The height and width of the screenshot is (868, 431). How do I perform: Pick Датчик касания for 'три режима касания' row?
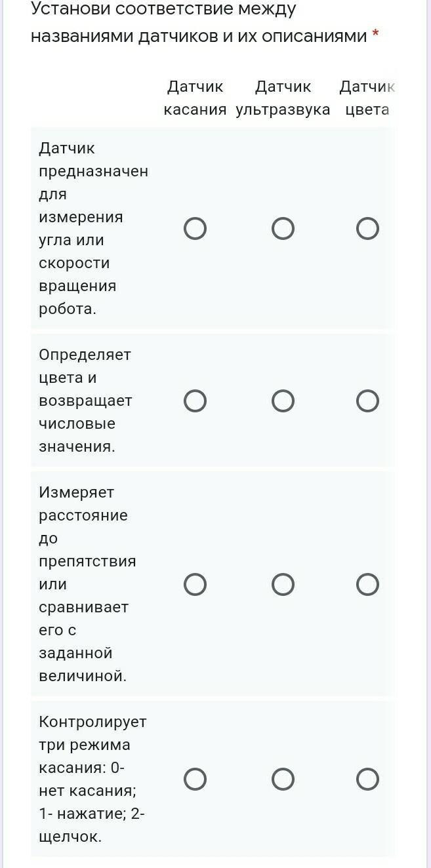click(195, 779)
